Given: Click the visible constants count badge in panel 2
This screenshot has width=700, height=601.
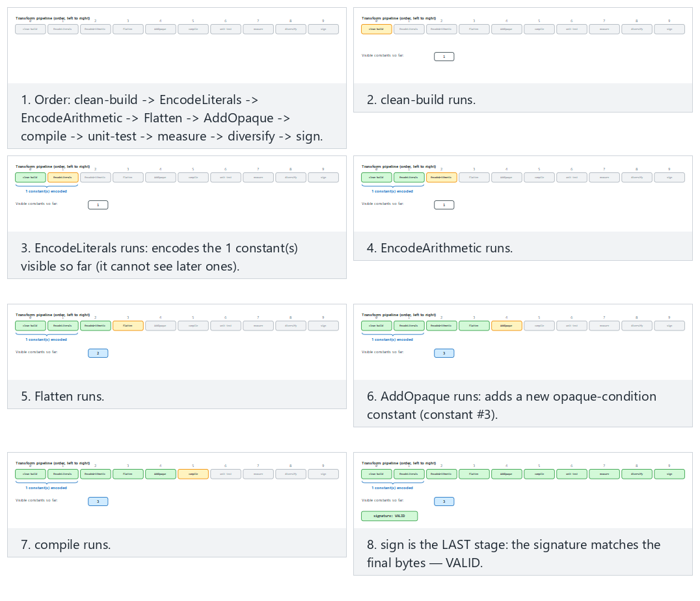Looking at the screenshot, I should 444,57.
